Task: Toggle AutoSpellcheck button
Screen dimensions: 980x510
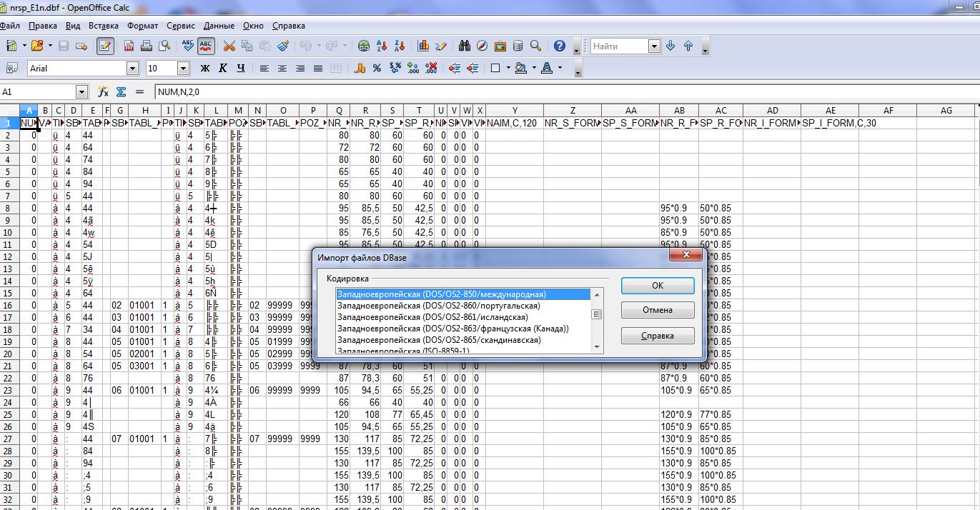Action: (206, 46)
